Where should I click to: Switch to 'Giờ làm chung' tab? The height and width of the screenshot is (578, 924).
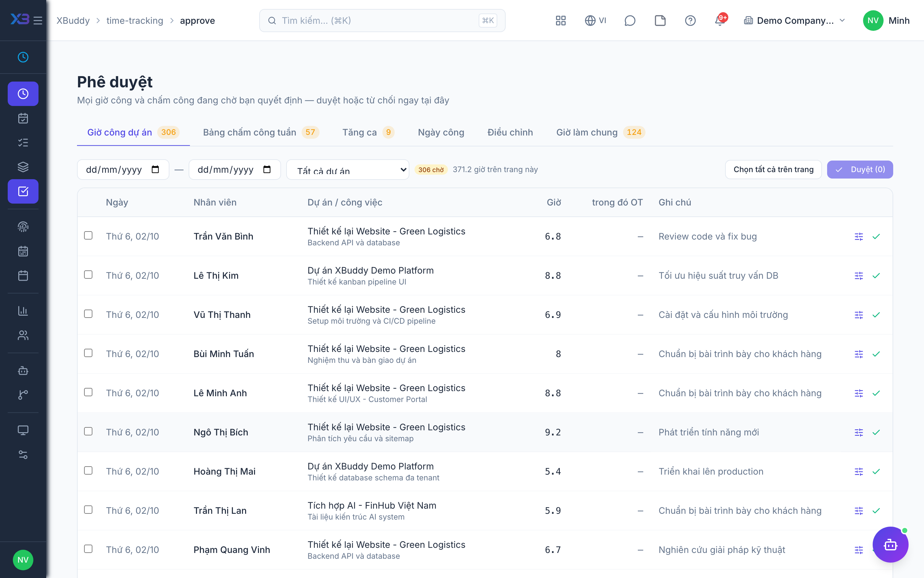coord(600,132)
